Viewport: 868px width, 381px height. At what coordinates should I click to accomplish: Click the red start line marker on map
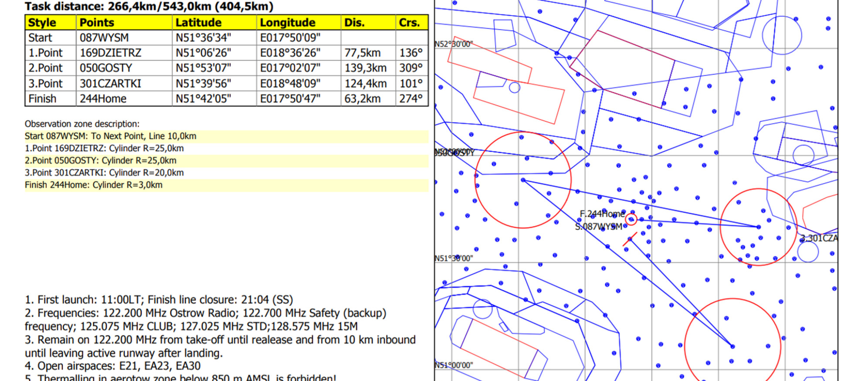[630, 239]
